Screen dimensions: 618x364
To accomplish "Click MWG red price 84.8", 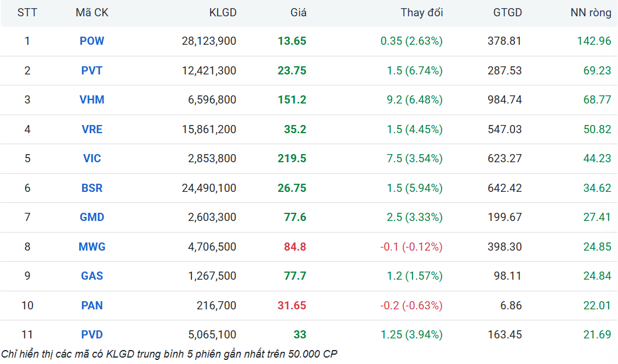I will tap(295, 247).
